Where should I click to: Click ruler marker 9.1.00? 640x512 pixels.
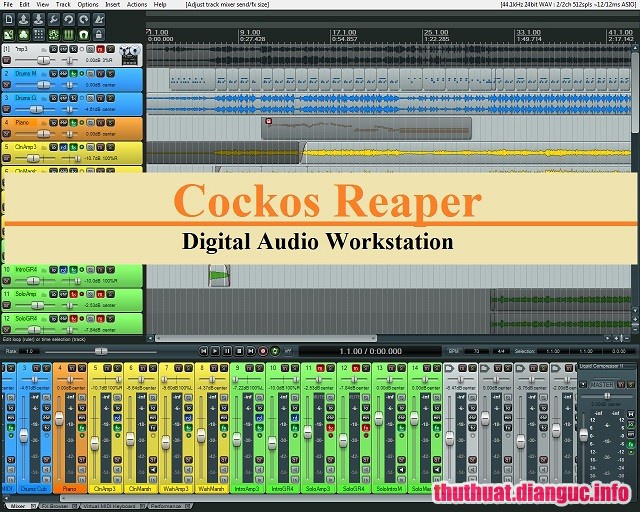click(250, 32)
